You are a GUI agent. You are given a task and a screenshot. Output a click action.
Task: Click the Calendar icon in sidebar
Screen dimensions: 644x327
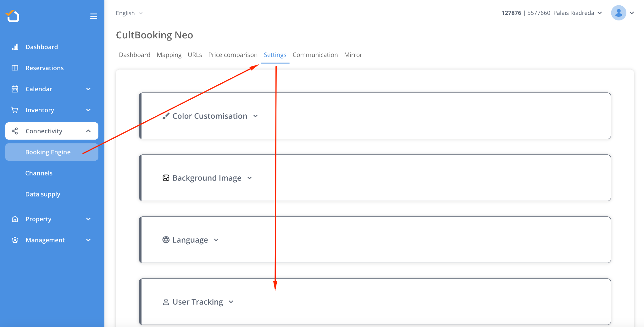tap(15, 89)
